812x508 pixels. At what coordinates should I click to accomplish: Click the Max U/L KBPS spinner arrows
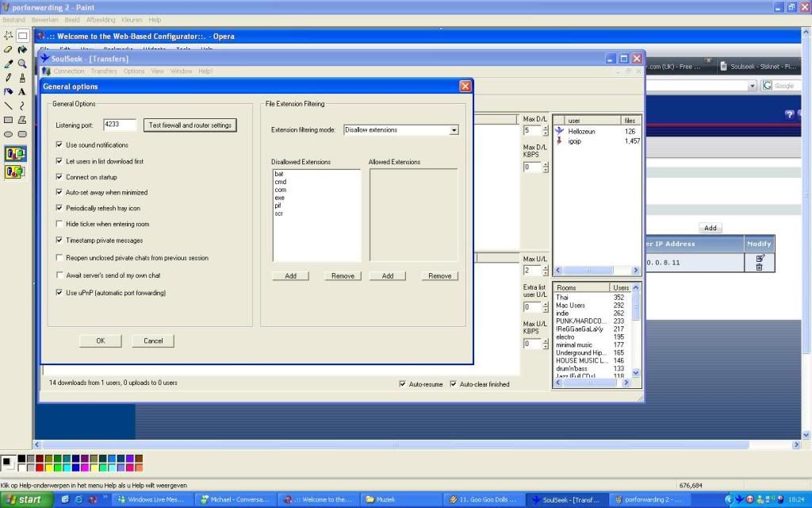(x=546, y=344)
